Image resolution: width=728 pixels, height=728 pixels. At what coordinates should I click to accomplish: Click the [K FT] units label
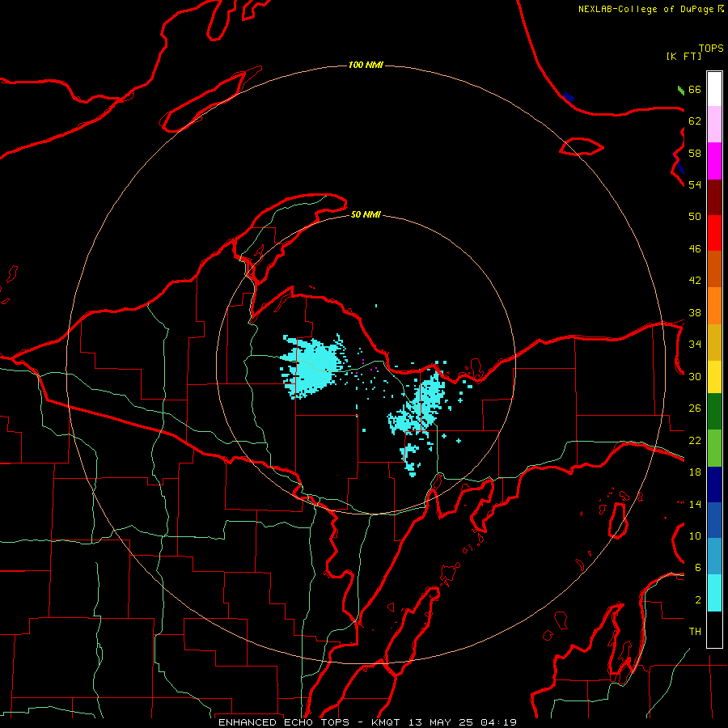pos(684,56)
